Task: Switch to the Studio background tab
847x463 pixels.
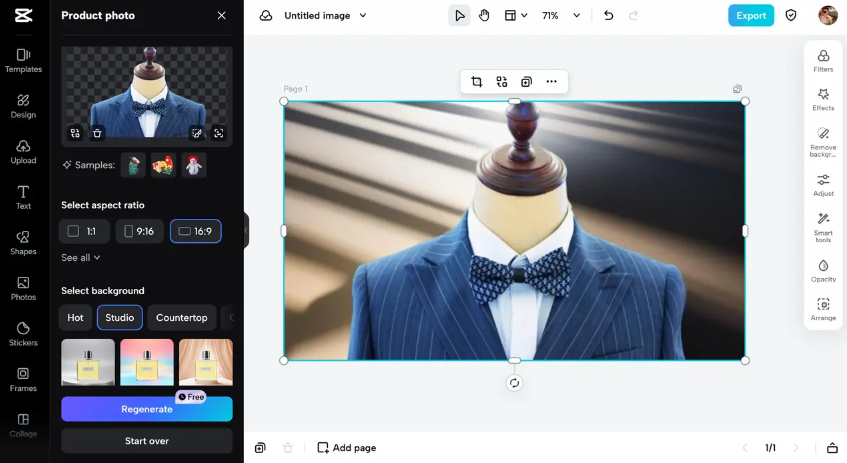Action: 119,318
